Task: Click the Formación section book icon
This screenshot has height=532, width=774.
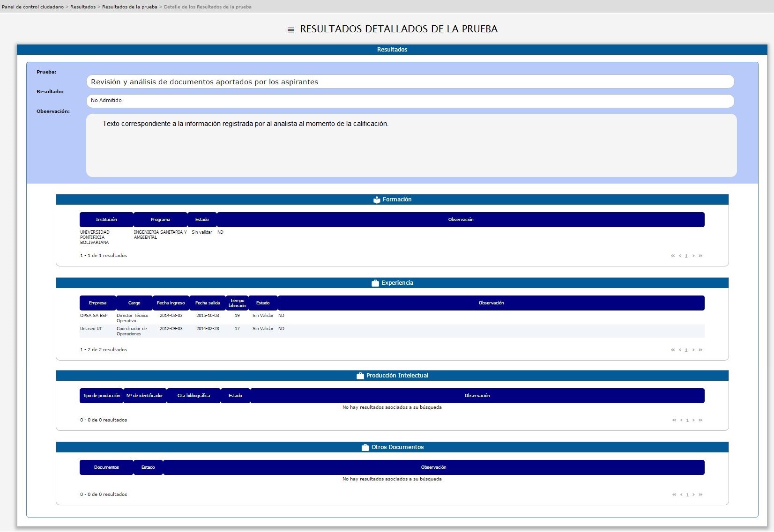Action: 377,200
